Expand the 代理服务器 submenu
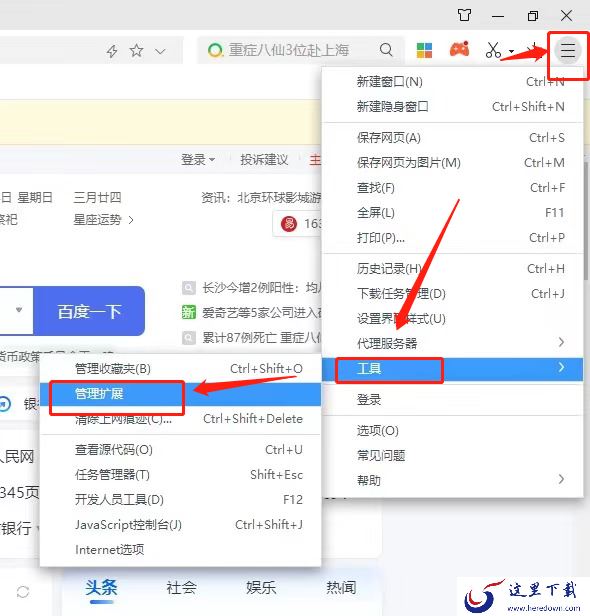The width and height of the screenshot is (590, 616). pos(453,343)
